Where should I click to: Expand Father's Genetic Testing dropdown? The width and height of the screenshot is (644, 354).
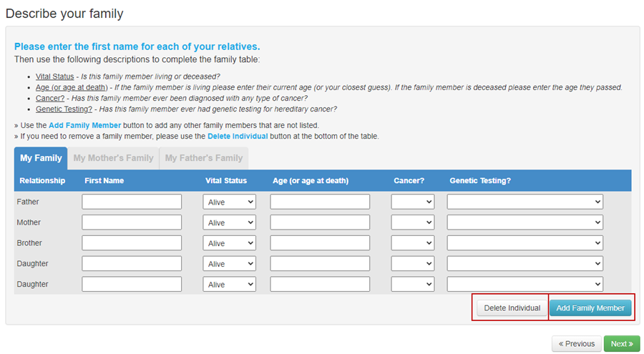pyautogui.click(x=525, y=202)
